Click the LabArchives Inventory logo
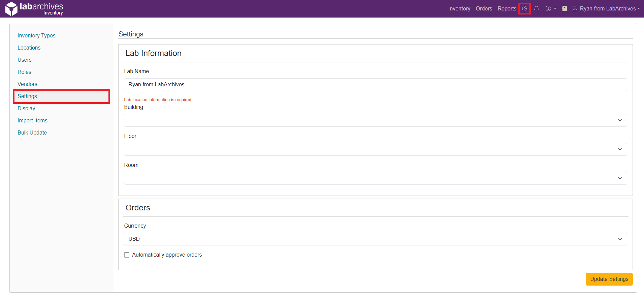 point(34,9)
